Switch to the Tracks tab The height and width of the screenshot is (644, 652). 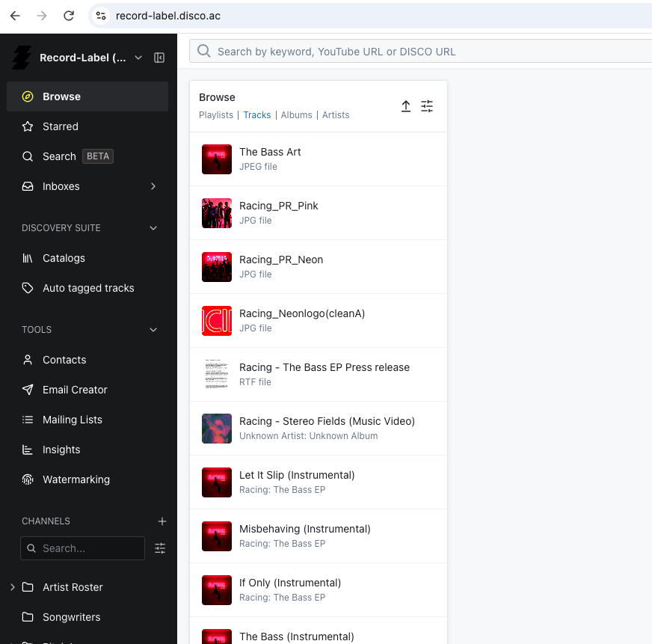(x=257, y=115)
